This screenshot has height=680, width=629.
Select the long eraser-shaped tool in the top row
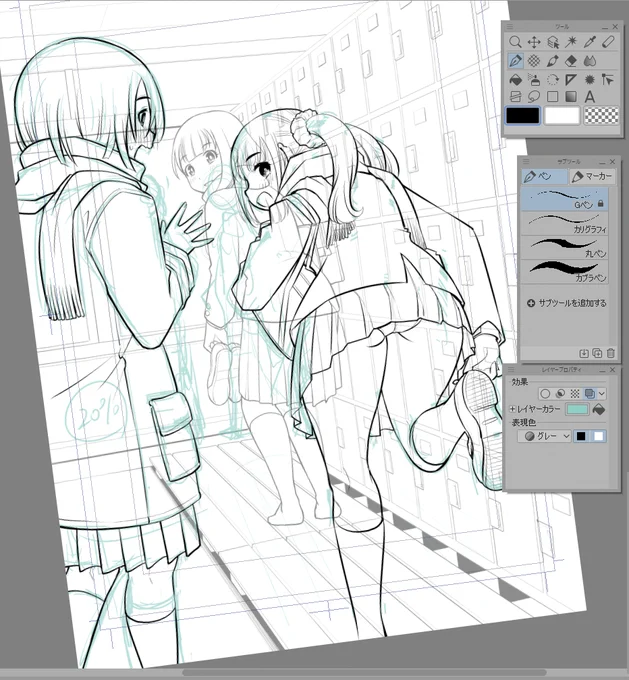tap(609, 42)
